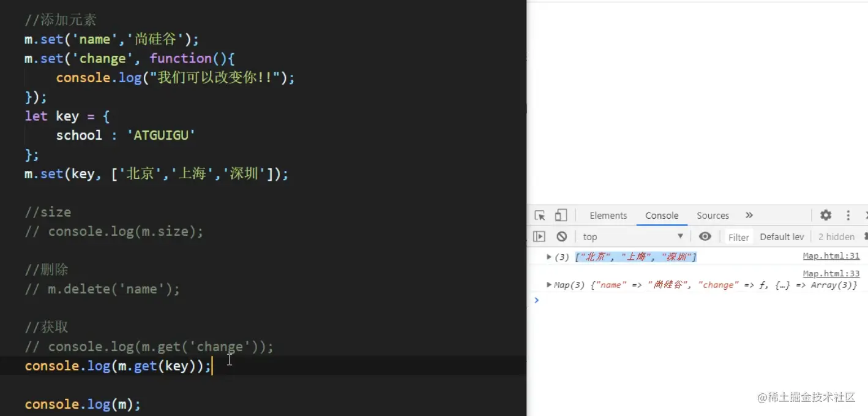Show the console sidebar icon
This screenshot has height=416, width=868.
click(x=539, y=236)
